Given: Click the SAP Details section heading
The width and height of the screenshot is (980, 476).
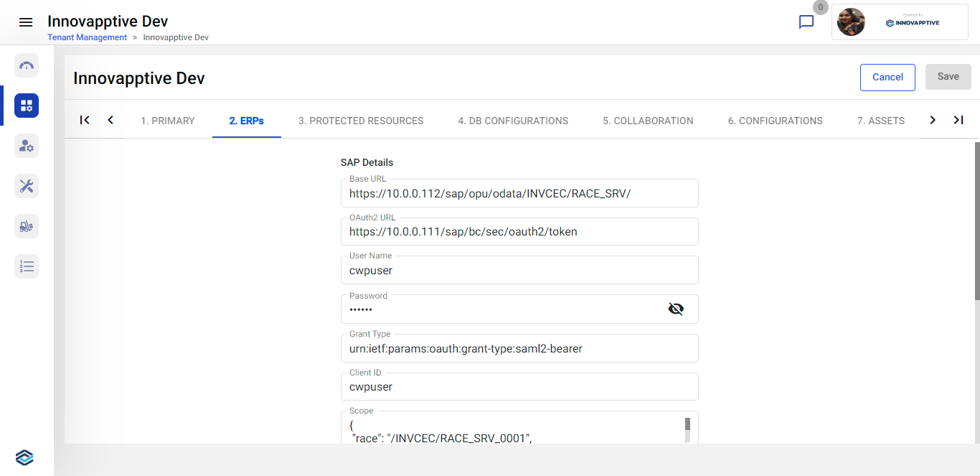Looking at the screenshot, I should pyautogui.click(x=367, y=162).
